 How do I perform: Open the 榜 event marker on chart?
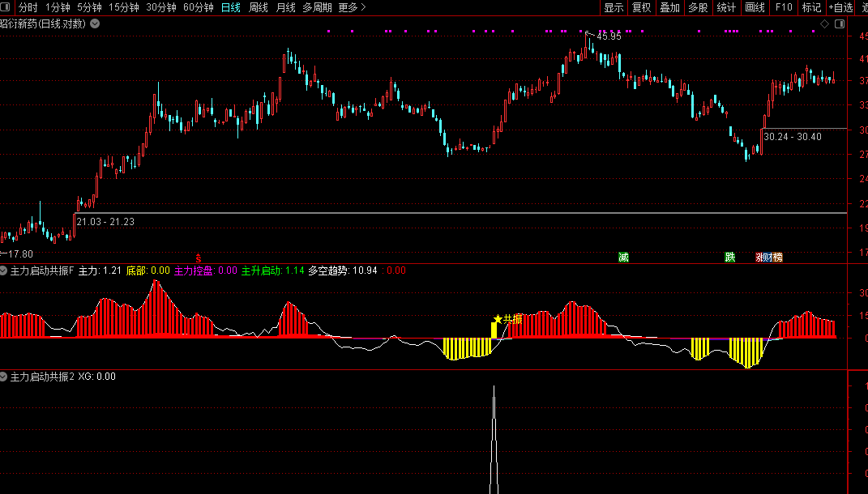[778, 258]
